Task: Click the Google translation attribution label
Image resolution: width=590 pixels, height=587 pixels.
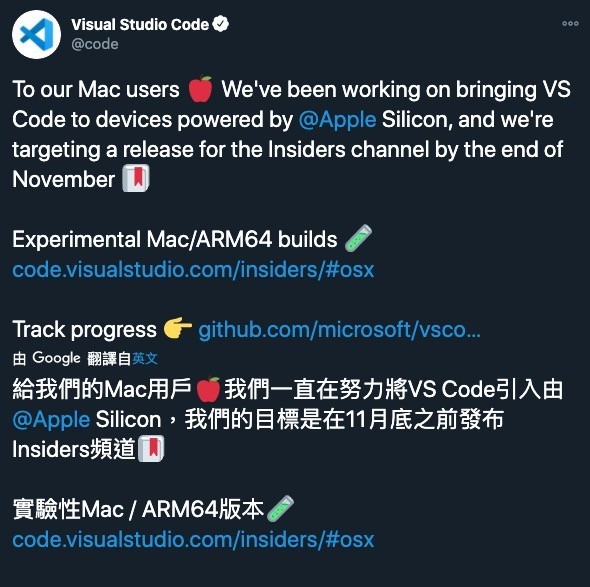Action: [x=56, y=358]
